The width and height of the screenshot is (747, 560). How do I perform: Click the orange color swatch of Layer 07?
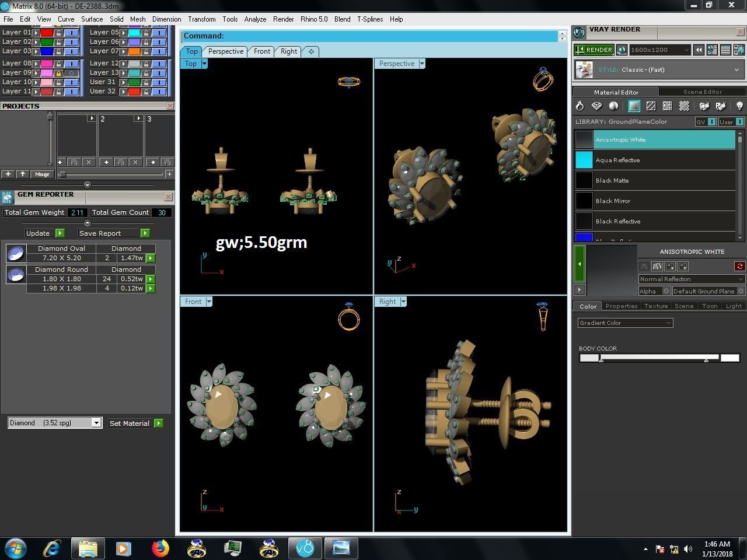point(134,51)
